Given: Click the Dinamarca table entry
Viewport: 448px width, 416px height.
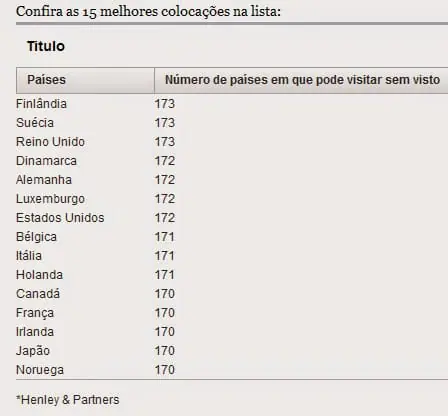Looking at the screenshot, I should click(x=46, y=161).
